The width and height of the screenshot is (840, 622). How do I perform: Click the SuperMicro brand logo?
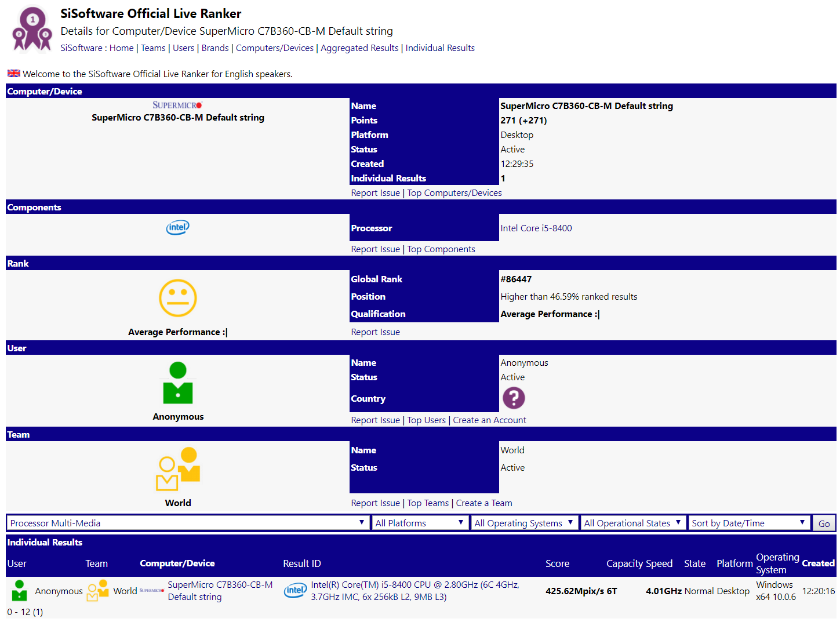177,104
